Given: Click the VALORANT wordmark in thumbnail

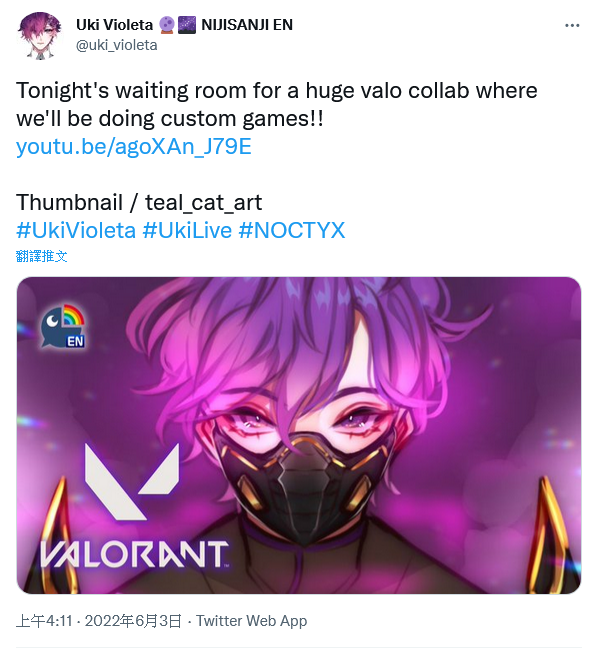Looking at the screenshot, I should point(134,554).
